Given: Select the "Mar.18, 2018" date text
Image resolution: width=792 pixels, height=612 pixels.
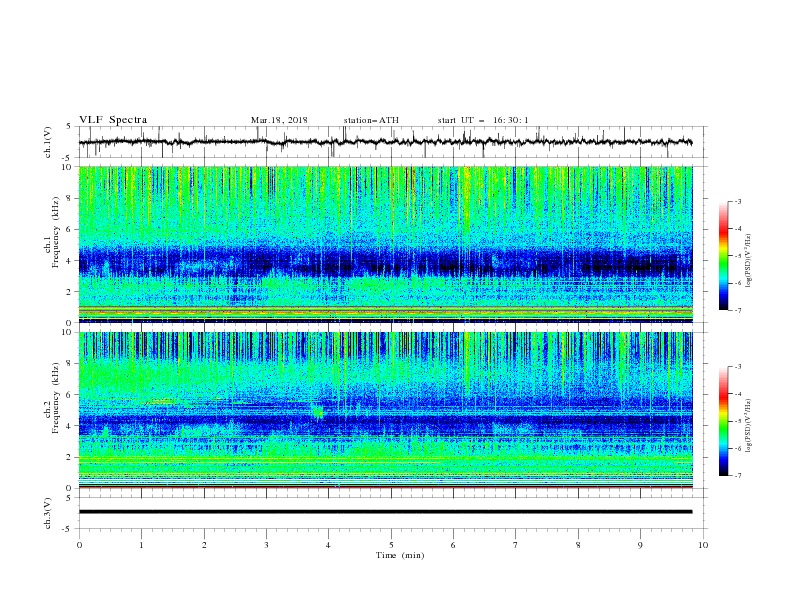Looking at the screenshot, I should [x=279, y=120].
